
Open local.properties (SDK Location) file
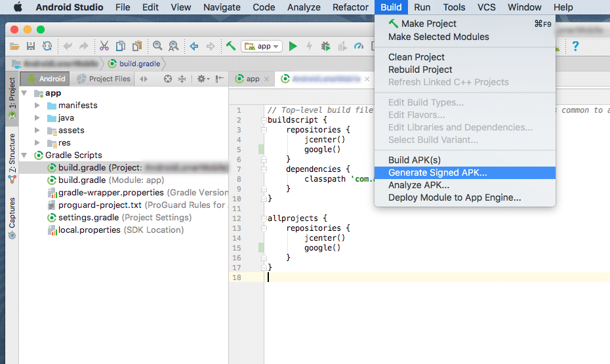click(115, 230)
